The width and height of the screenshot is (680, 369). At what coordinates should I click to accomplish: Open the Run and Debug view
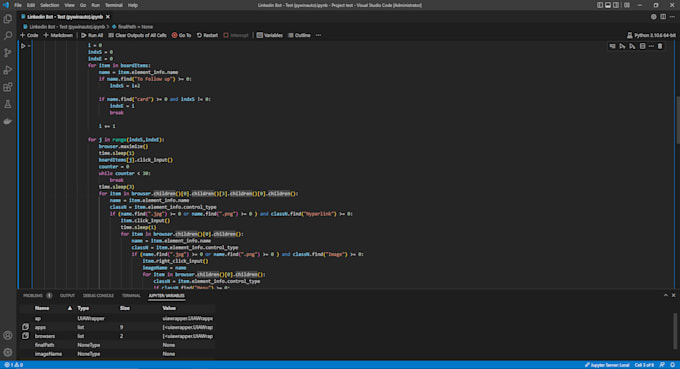[8, 70]
